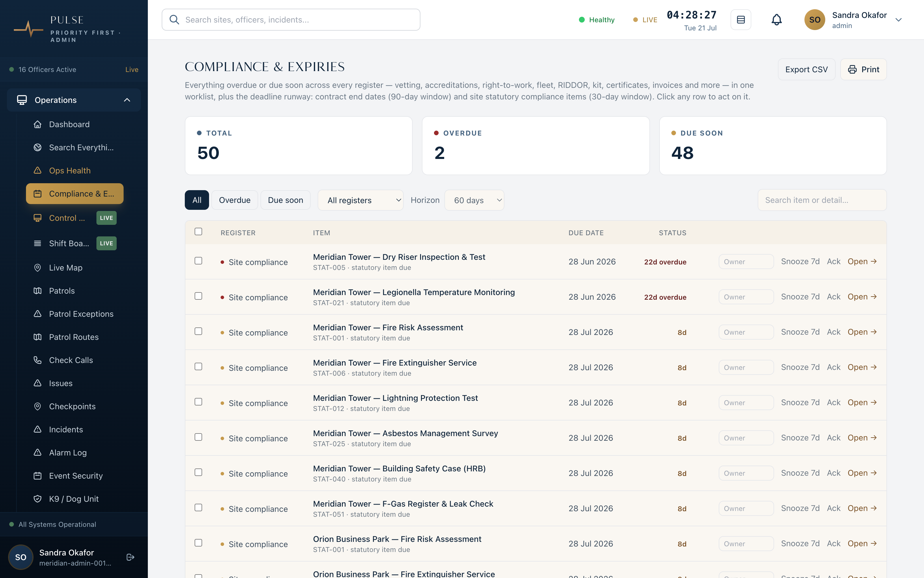
Task: Check the Orion Business Park Fire Risk Assessment row
Action: [x=198, y=543]
